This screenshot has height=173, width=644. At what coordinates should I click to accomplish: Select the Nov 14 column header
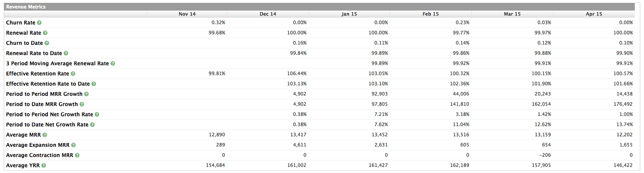point(187,14)
